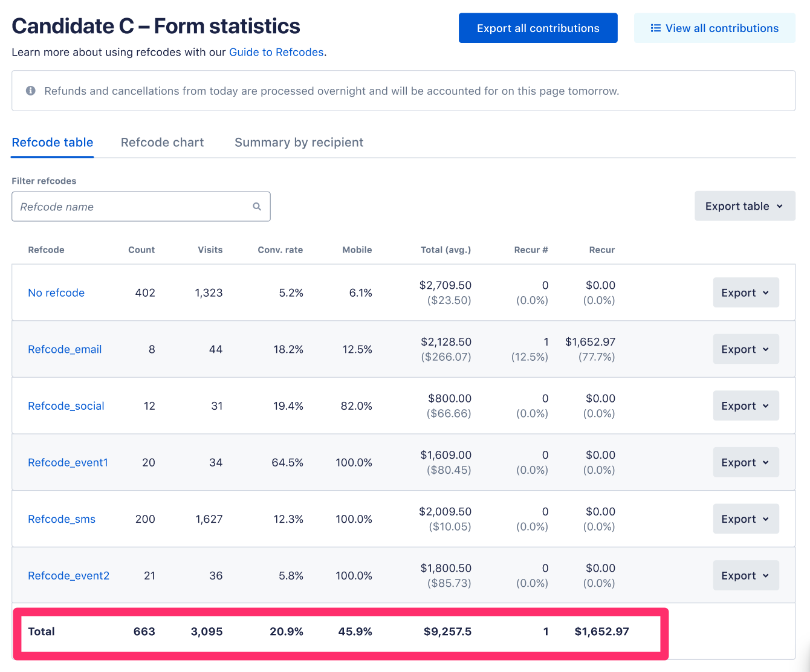Image resolution: width=810 pixels, height=672 pixels.
Task: Click the info icon in the refunds notice
Action: click(30, 91)
